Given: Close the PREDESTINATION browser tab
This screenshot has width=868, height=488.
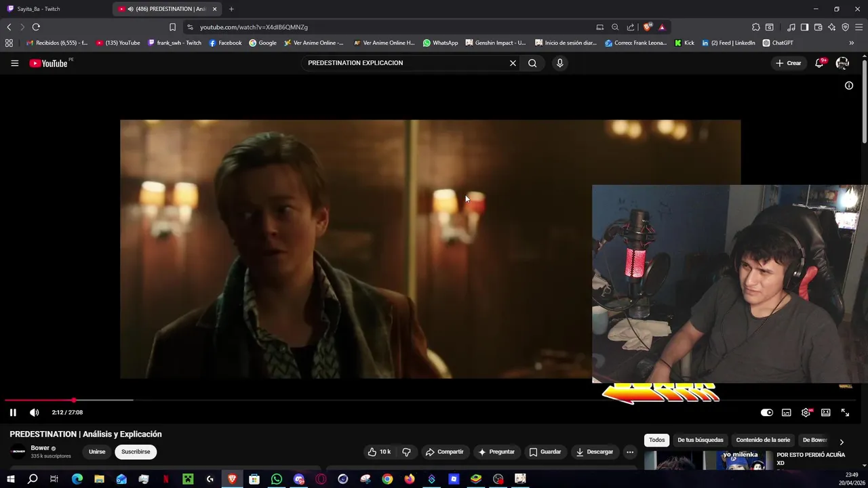Looking at the screenshot, I should 214,9.
